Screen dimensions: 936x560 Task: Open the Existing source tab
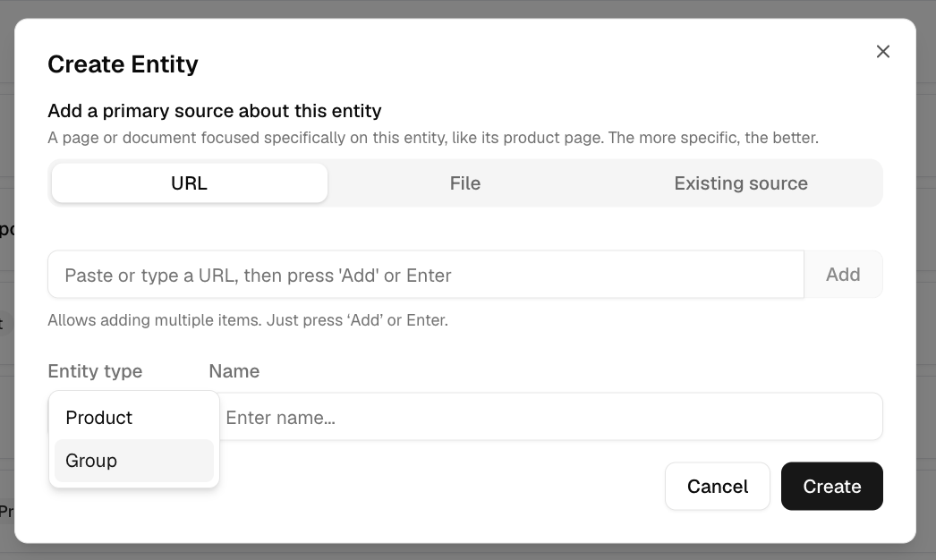click(741, 183)
